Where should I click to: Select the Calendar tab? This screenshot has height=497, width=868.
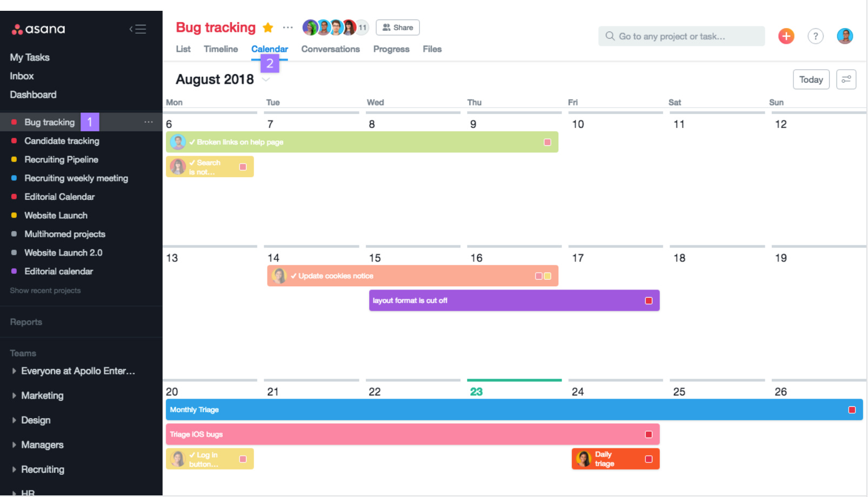pos(269,49)
